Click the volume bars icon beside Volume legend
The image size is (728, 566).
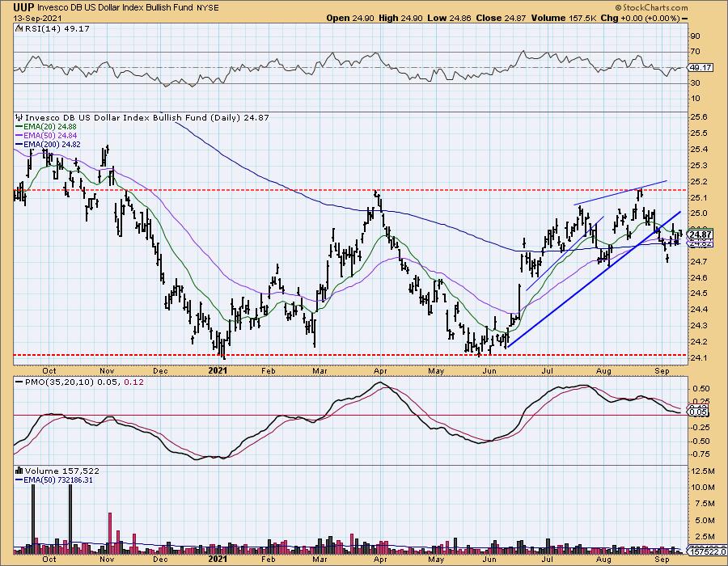[x=19, y=471]
